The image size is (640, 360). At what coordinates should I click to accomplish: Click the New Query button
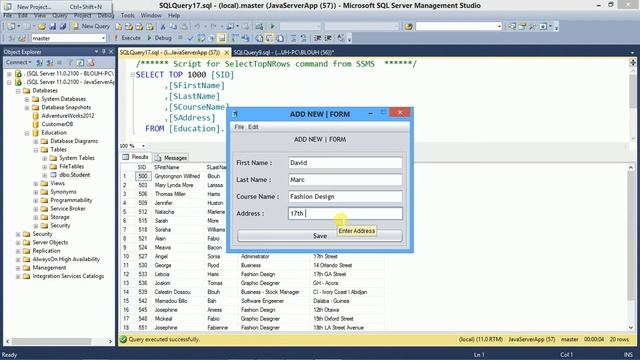pyautogui.click(x=91, y=27)
